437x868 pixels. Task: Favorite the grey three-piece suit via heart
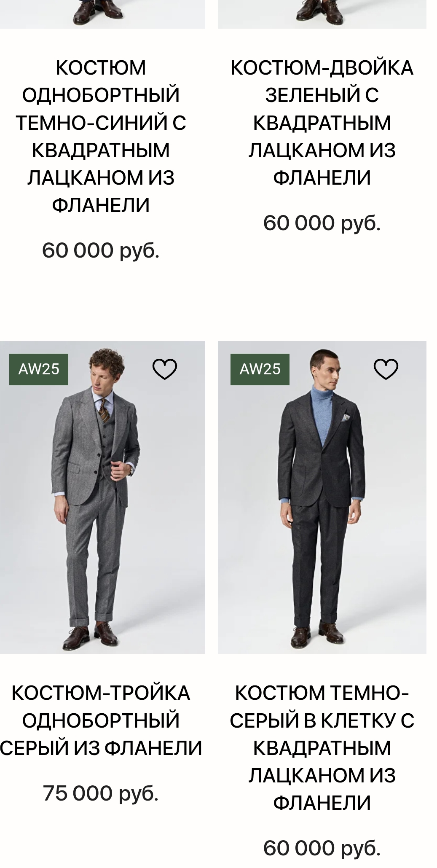164,369
